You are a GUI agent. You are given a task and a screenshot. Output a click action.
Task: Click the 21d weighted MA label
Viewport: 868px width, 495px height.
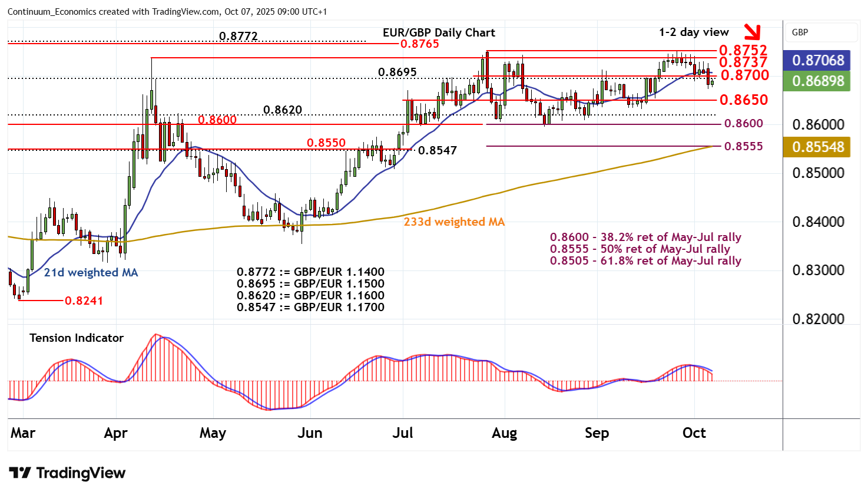(91, 272)
